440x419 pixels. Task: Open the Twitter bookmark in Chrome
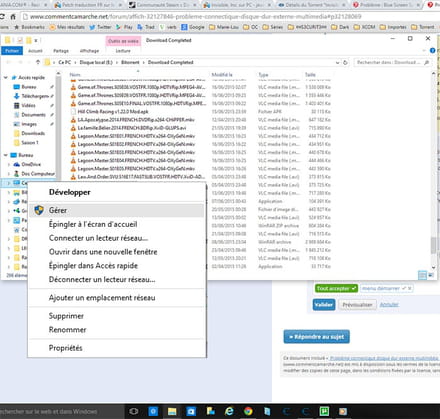[100, 27]
